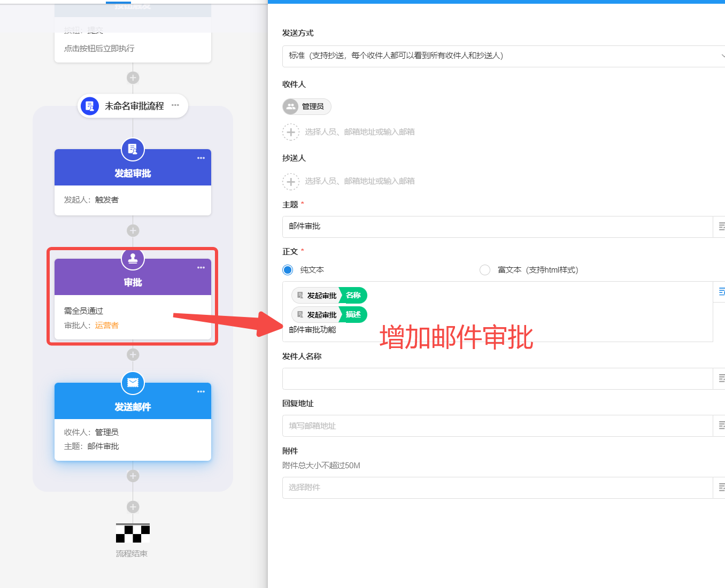Click the blue icon beside 未命名审批流程
The height and width of the screenshot is (588, 725).
click(x=90, y=106)
